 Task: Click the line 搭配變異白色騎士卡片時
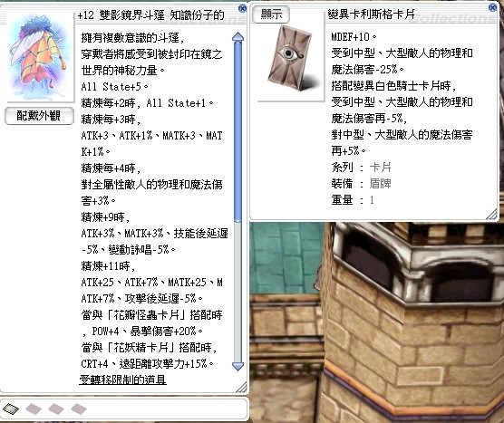tap(393, 86)
